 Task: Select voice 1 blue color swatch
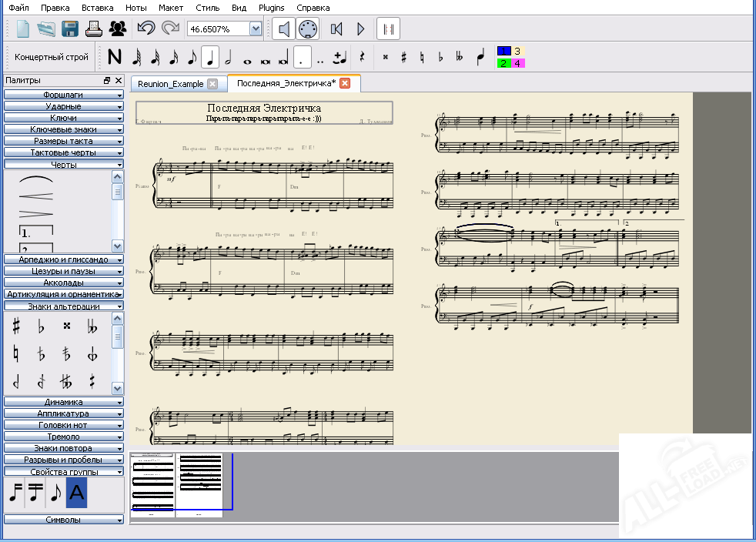coord(503,52)
